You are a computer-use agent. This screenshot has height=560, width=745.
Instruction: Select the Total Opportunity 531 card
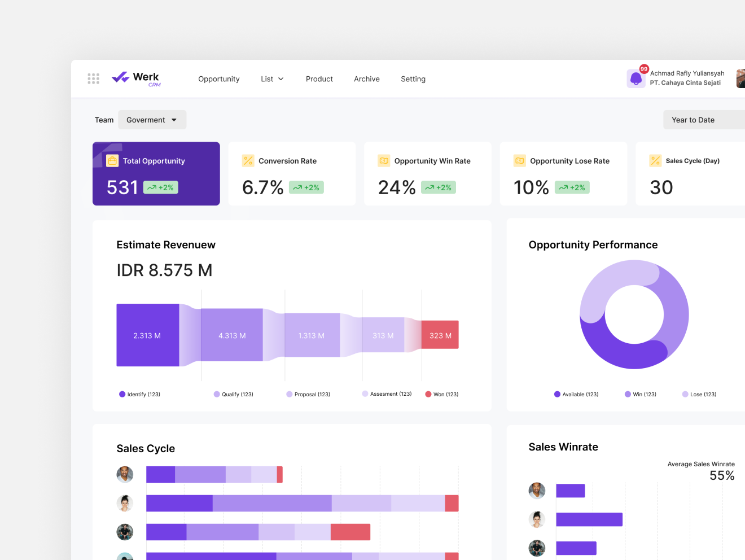coord(156,173)
